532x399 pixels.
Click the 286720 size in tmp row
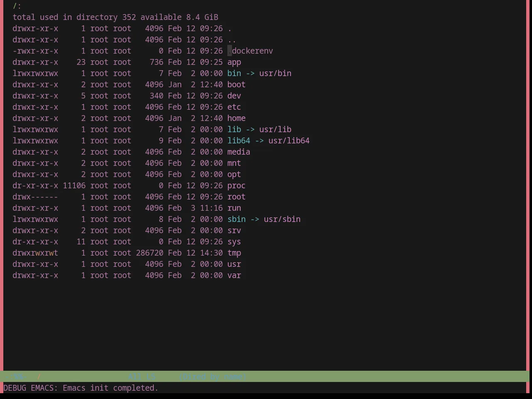click(150, 253)
